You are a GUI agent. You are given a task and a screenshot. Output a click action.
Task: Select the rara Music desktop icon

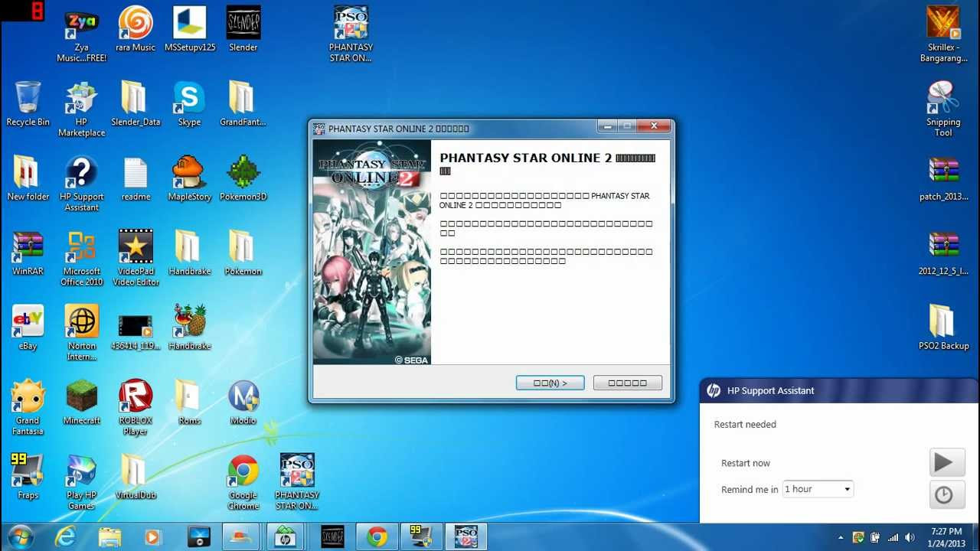click(x=136, y=29)
